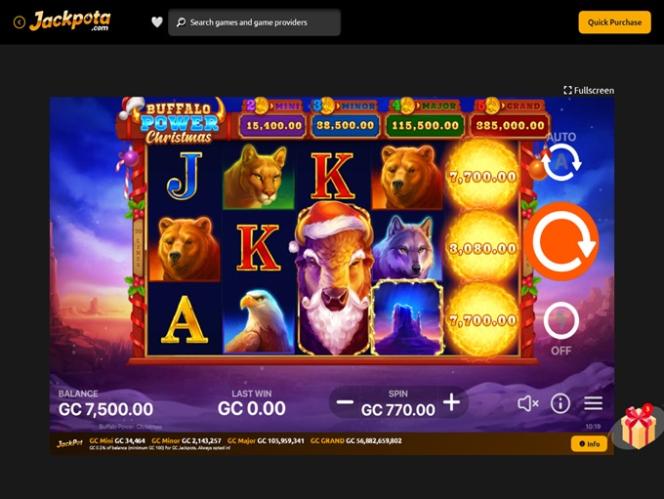Viewport: 664px width, 499px height.
Task: Unmute the game sound icon
Action: [528, 403]
